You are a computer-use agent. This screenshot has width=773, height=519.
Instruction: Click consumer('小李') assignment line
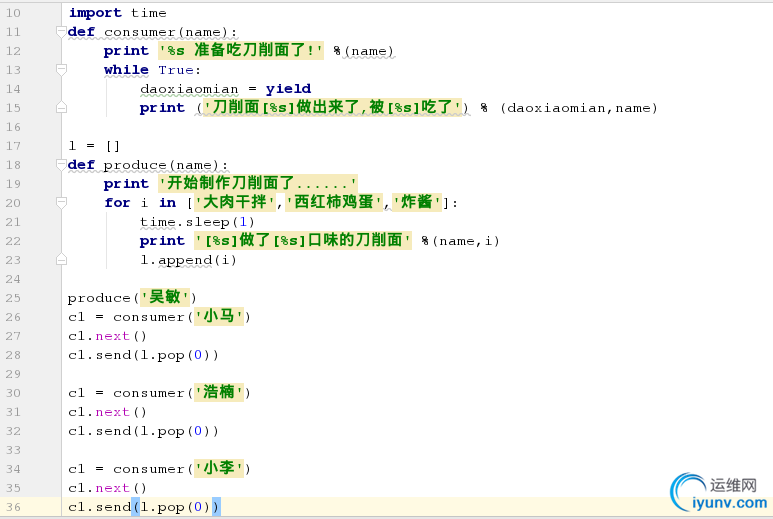(159, 468)
